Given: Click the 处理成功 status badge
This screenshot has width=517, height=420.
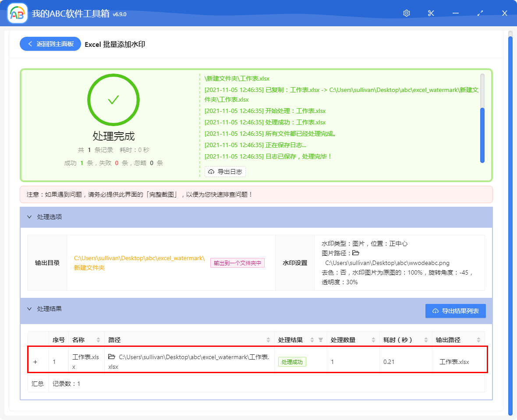Looking at the screenshot, I should (292, 362).
